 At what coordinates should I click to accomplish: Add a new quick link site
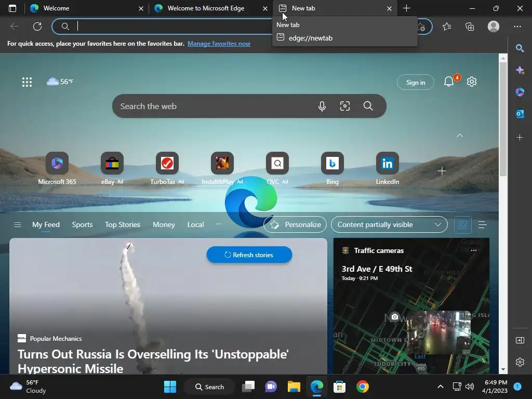coord(442,171)
